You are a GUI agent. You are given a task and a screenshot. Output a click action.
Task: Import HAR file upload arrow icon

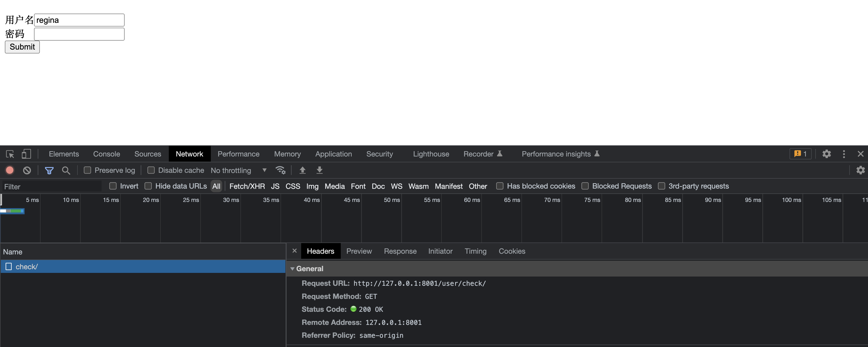(x=303, y=170)
